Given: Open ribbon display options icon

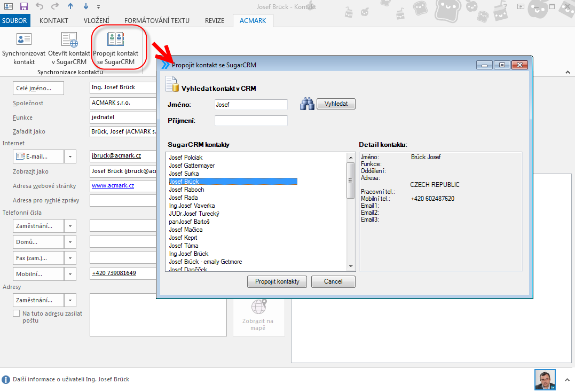Looking at the screenshot, I should [x=521, y=6].
